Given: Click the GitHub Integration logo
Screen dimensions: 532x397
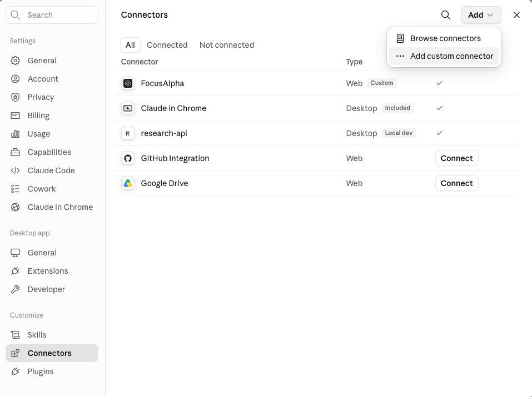Looking at the screenshot, I should (128, 158).
